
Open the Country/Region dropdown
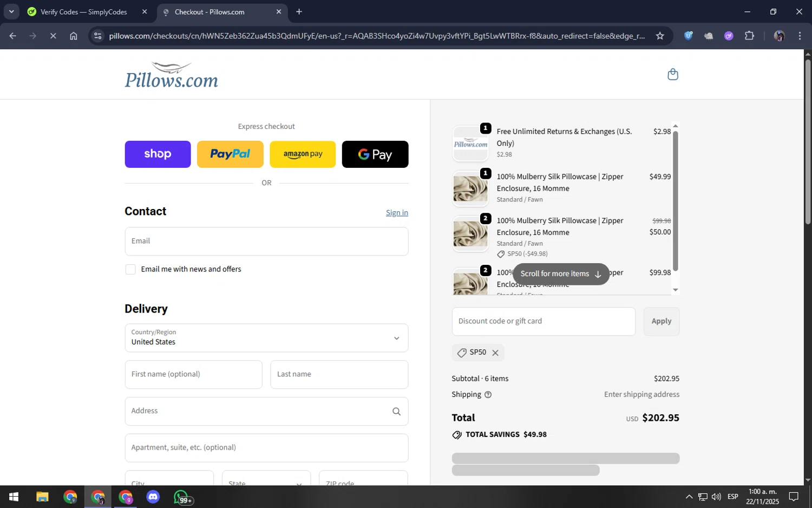pos(266,338)
